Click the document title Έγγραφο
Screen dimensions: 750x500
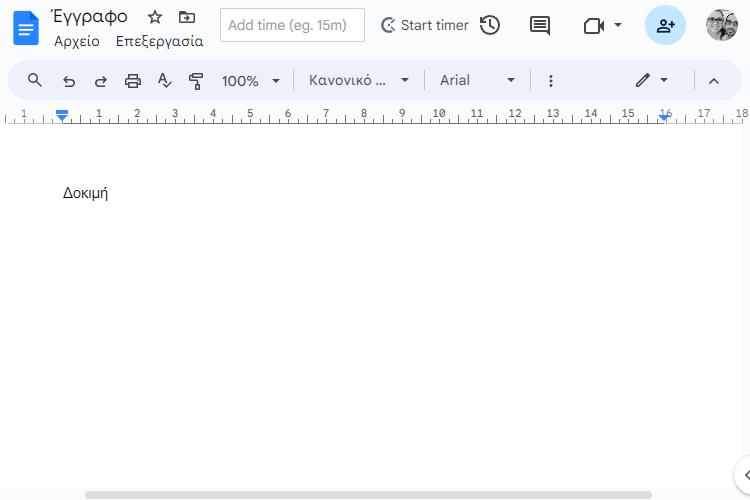pyautogui.click(x=89, y=17)
